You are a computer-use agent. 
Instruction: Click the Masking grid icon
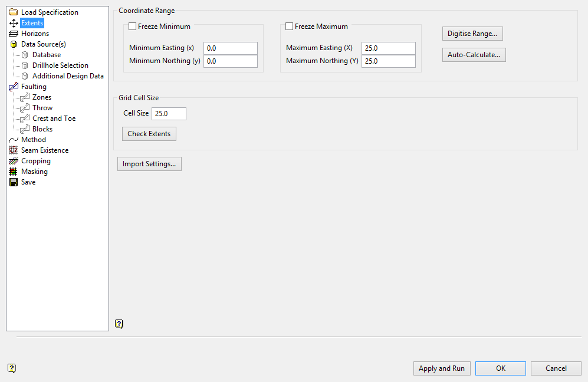coord(13,172)
